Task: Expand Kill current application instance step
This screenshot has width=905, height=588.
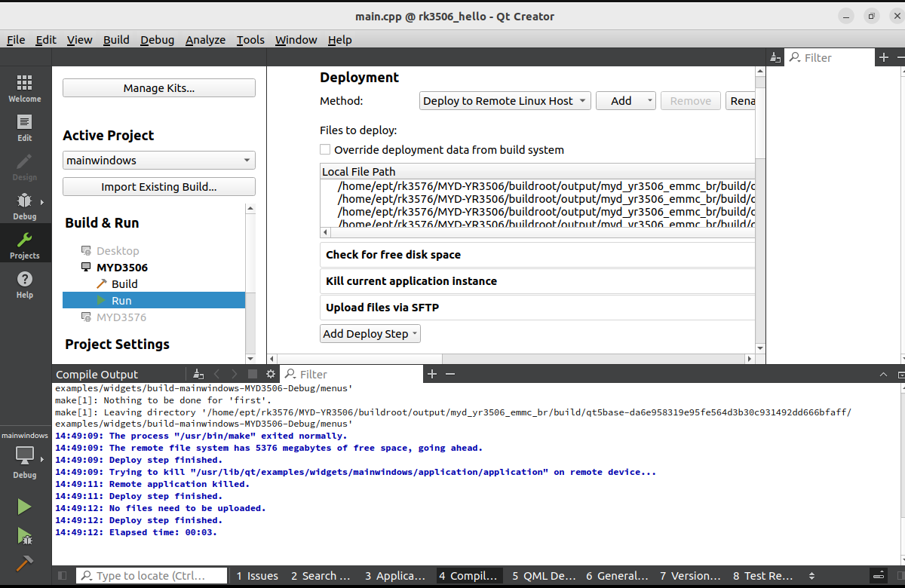Action: (x=537, y=281)
